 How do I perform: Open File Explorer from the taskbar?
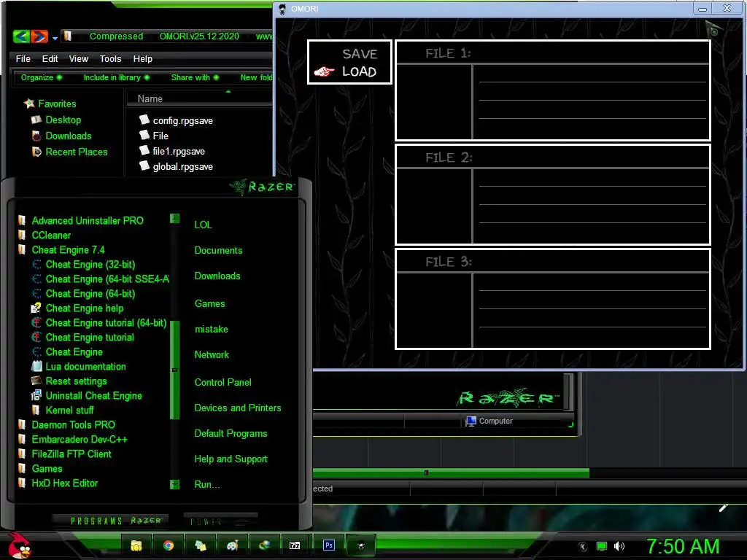136,545
